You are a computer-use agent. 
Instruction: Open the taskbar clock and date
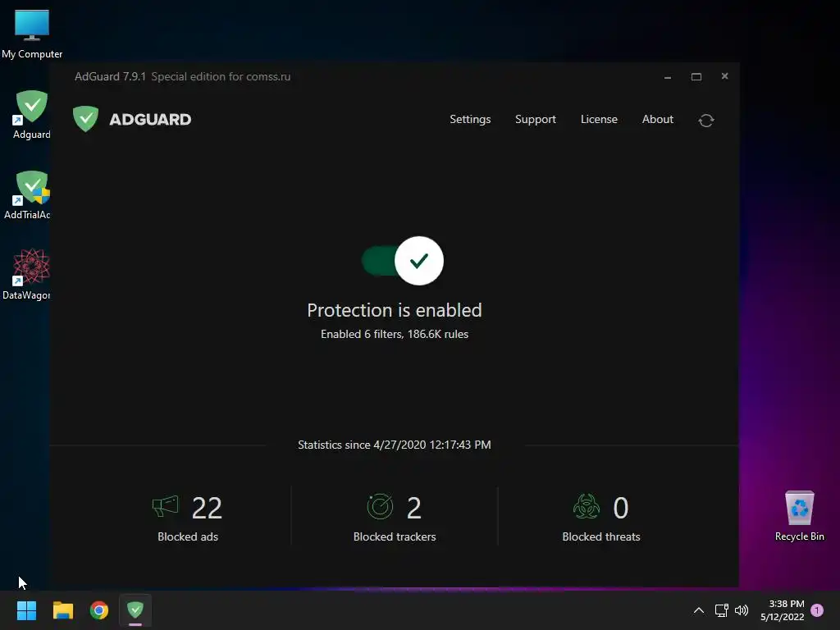(x=782, y=610)
